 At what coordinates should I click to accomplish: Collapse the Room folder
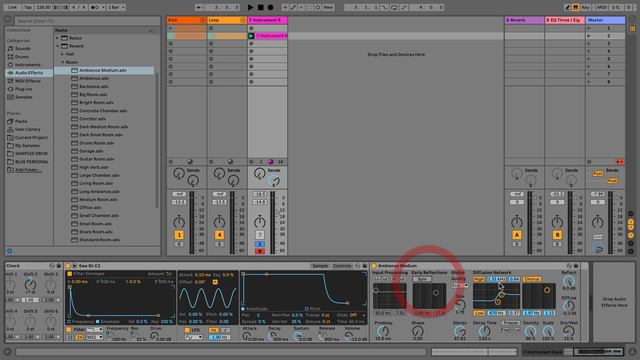[62, 62]
